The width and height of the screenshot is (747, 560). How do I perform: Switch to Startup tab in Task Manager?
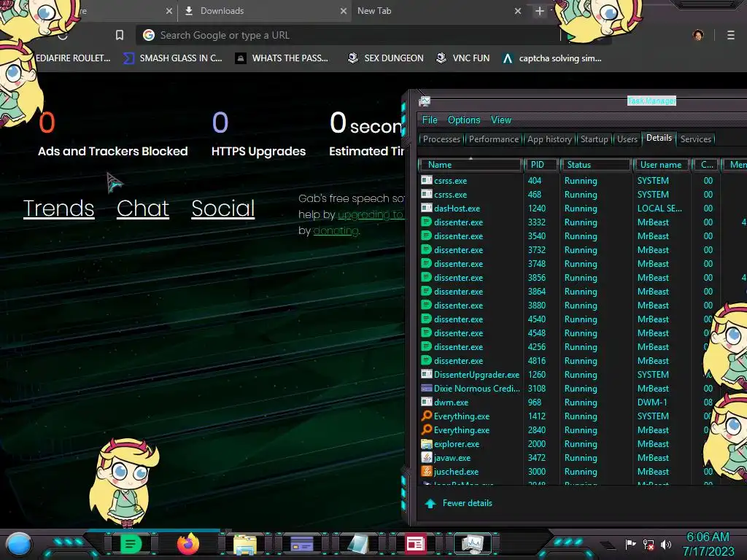(594, 139)
